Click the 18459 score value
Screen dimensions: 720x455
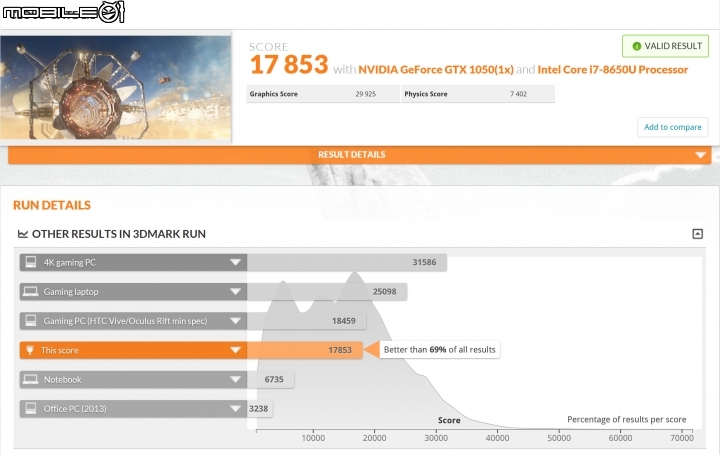tap(344, 321)
